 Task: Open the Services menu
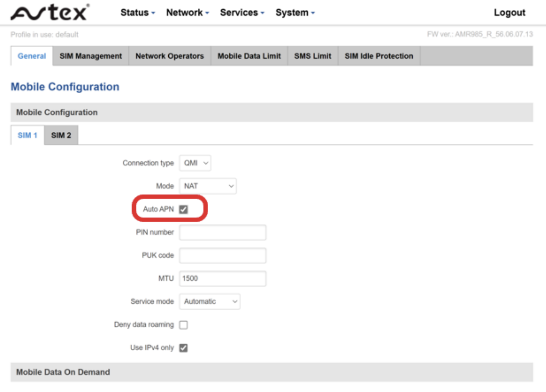point(242,13)
